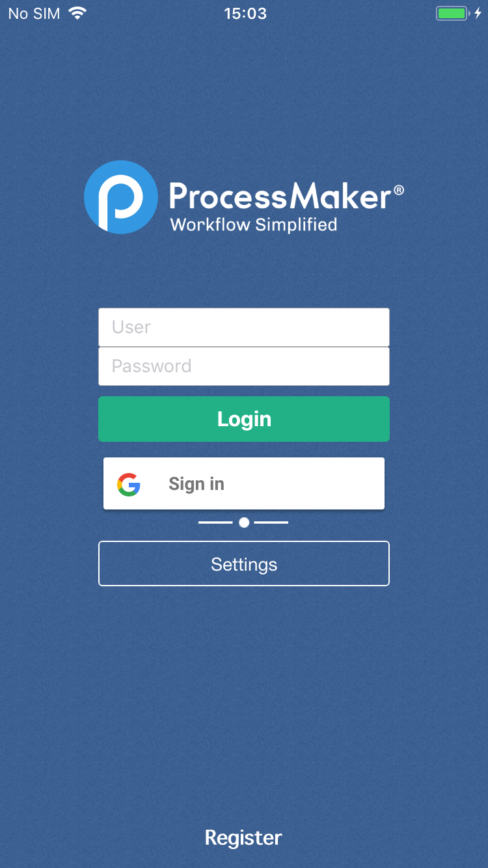Tap the "No SIM" carrier label
This screenshot has height=868, width=488.
point(34,13)
